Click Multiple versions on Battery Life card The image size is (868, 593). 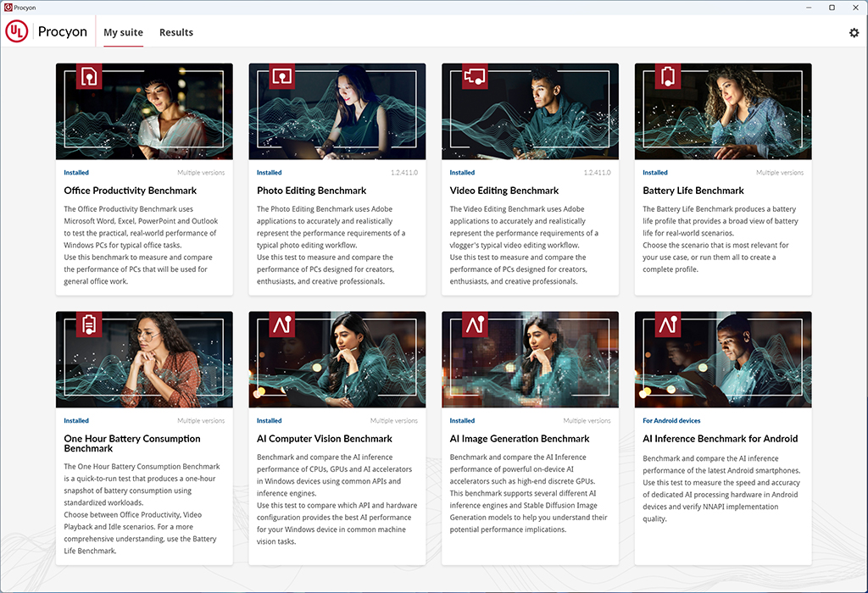[780, 173]
